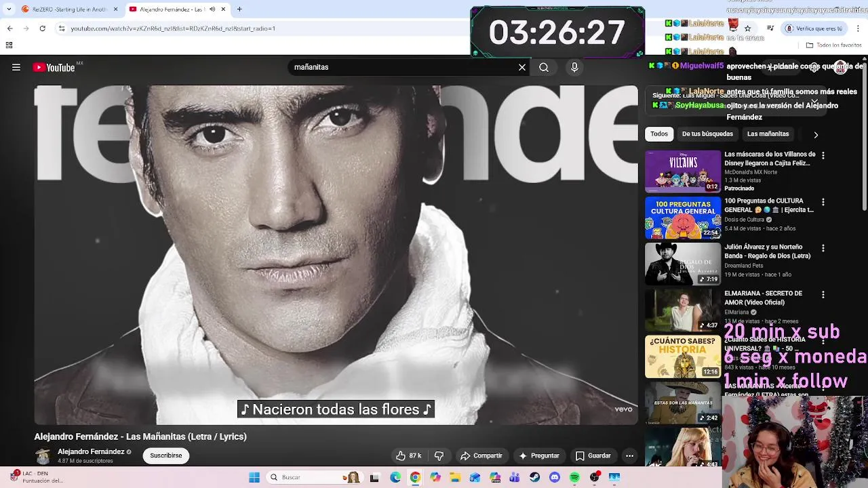Run the search with magnifier button

pos(544,67)
